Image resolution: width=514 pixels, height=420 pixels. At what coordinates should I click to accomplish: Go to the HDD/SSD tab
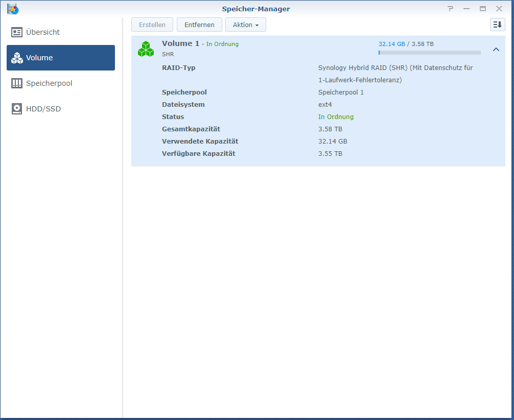point(61,109)
